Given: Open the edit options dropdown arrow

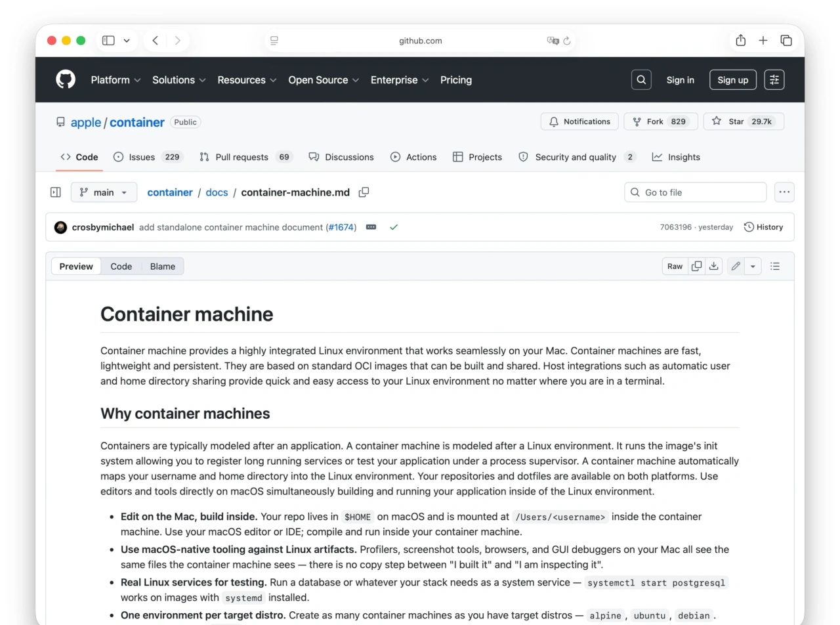Looking at the screenshot, I should coord(753,266).
